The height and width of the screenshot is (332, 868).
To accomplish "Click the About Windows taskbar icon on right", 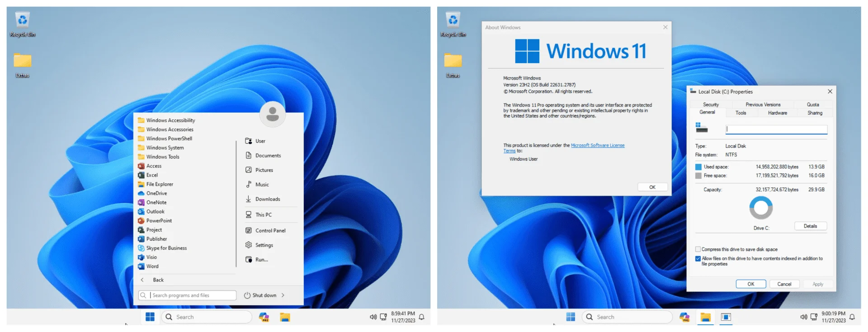I will coord(726,317).
